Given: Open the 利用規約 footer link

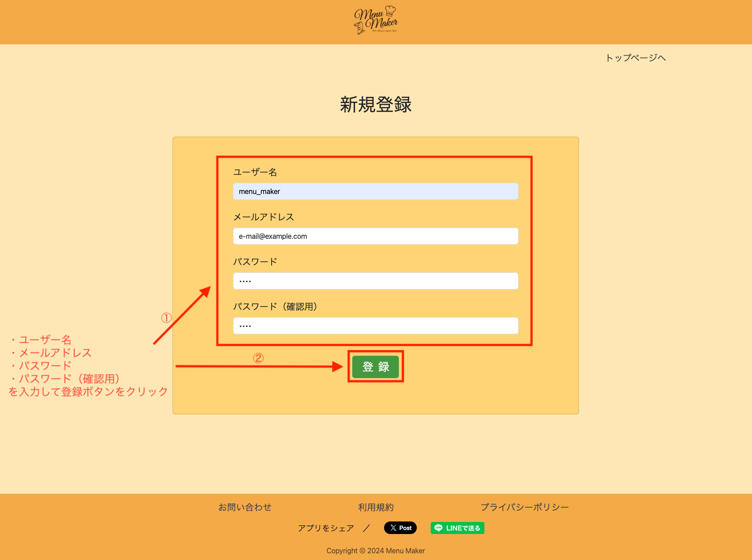Looking at the screenshot, I should pyautogui.click(x=376, y=507).
